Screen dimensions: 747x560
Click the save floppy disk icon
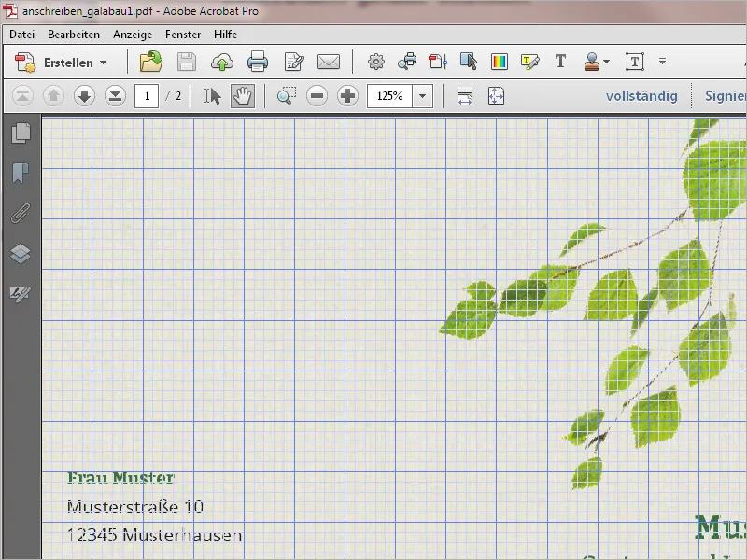point(187,62)
